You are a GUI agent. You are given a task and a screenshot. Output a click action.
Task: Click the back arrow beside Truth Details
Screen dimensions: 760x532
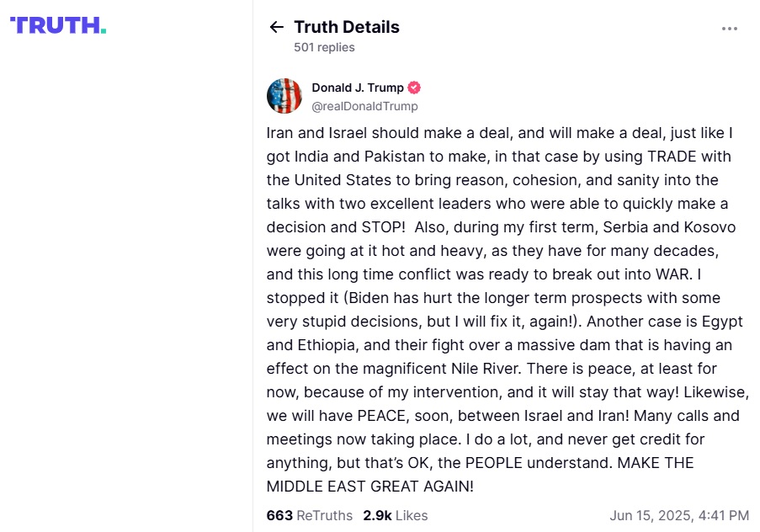coord(276,27)
